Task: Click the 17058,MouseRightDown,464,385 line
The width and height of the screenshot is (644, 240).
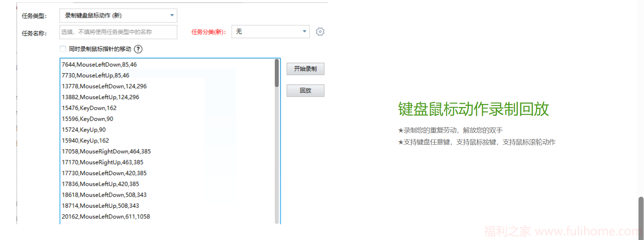Action: (x=106, y=151)
